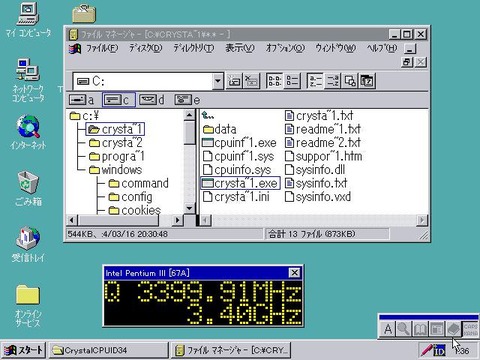Open the ディスク(D) menu
This screenshot has height=360, width=480.
coord(145,48)
